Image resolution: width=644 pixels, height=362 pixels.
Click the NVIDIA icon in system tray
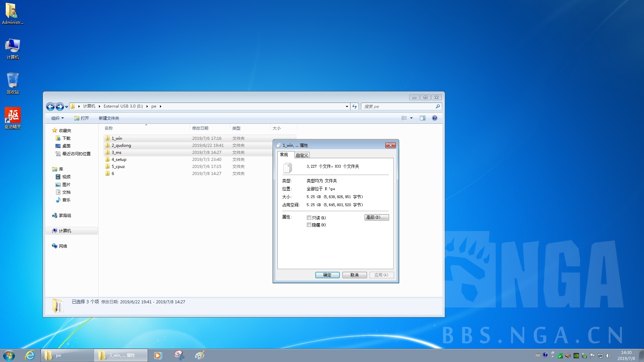tap(576, 356)
